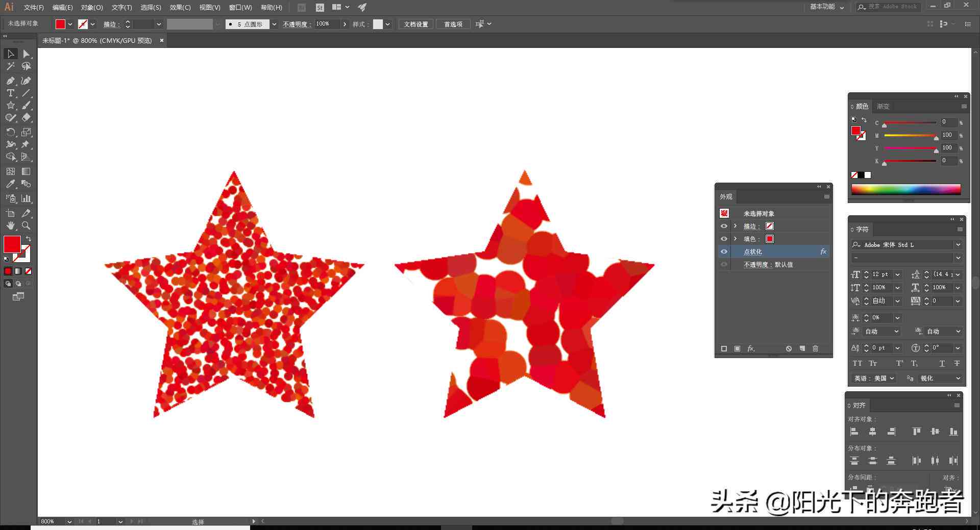The height and width of the screenshot is (530, 980).
Task: Open the 窗口(W) menu
Action: point(240,7)
